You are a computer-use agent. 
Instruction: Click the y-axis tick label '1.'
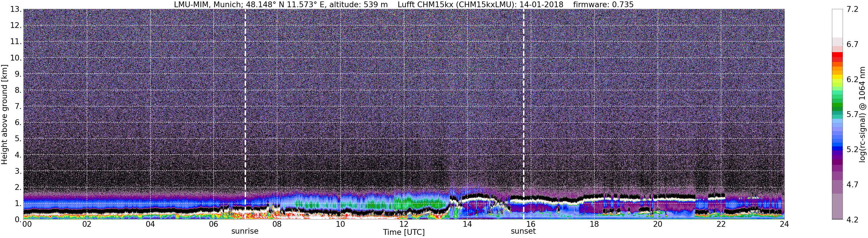tap(18, 203)
